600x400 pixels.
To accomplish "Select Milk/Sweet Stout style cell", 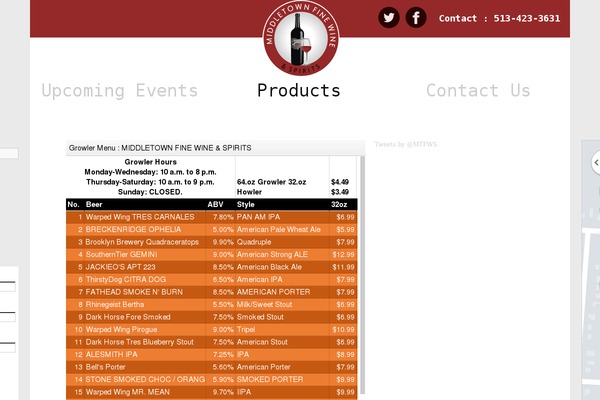I will [x=264, y=304].
